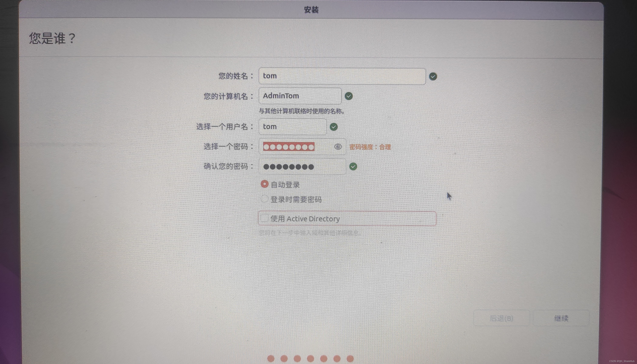Toggle password visibility eye icon
637x364 pixels.
338,147
